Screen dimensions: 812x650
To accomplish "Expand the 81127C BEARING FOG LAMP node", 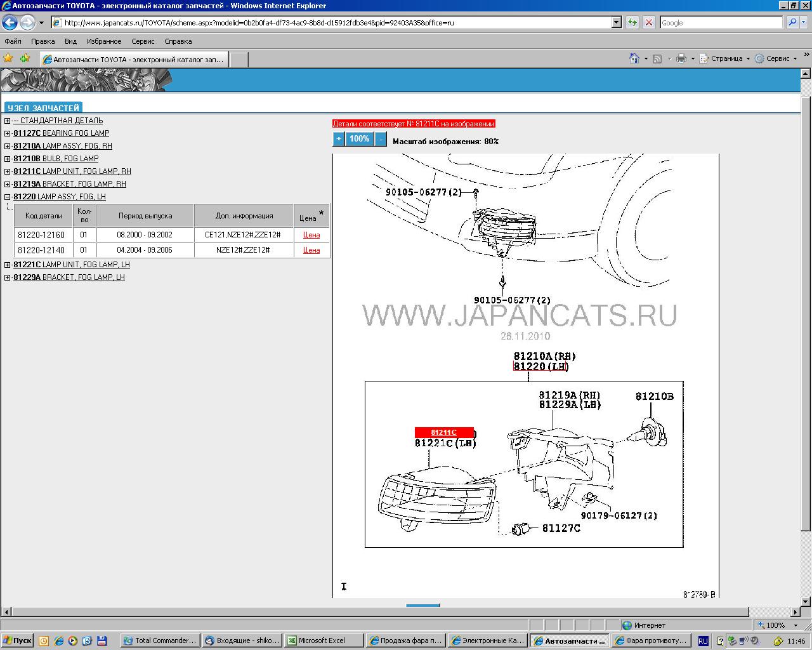I will [8, 133].
